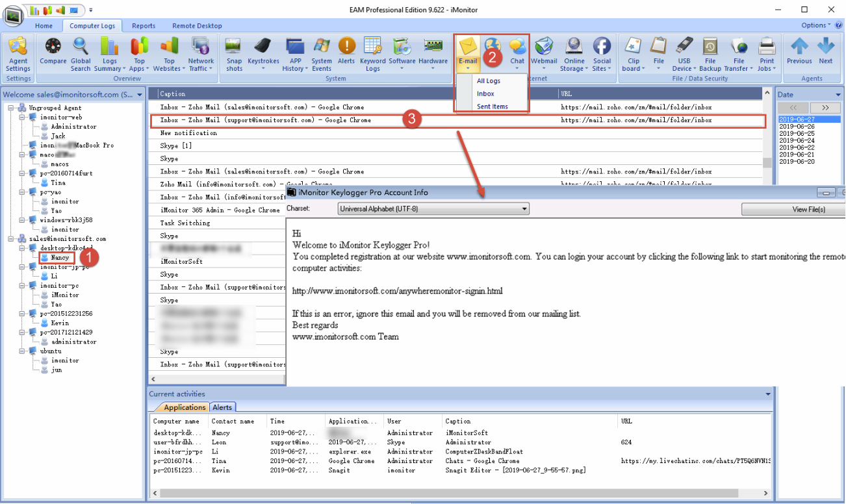The width and height of the screenshot is (846, 504).
Task: Select agent Tina in the tree
Action: click(58, 183)
